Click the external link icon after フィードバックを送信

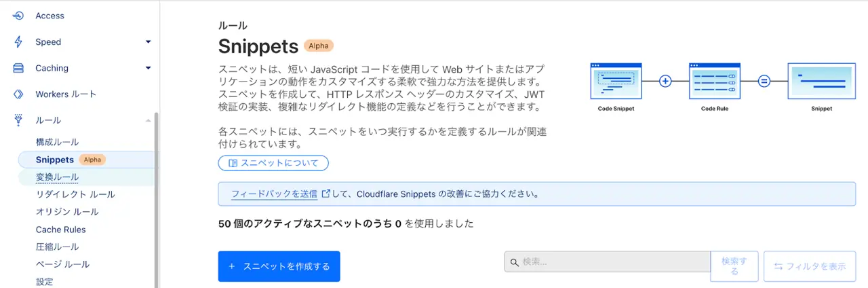pos(325,194)
